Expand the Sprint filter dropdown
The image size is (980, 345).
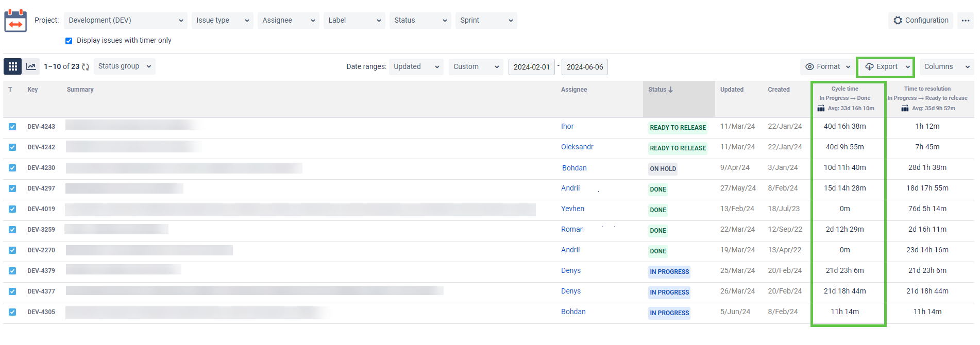(486, 21)
